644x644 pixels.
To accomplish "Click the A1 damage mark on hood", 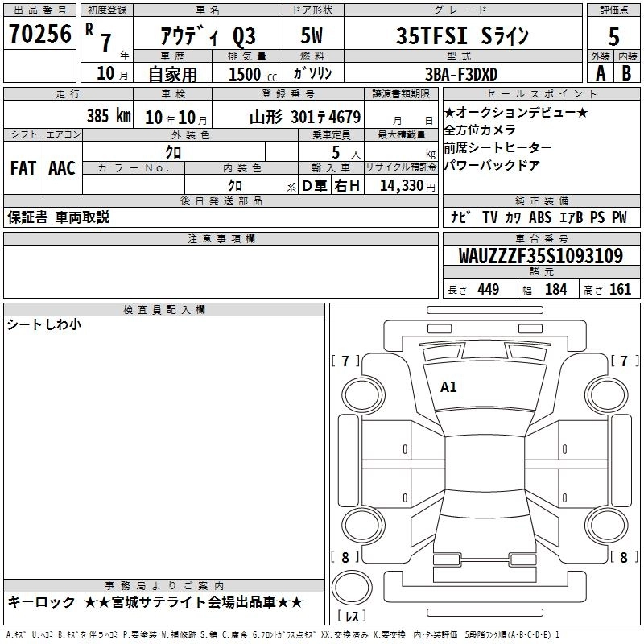I will tap(448, 386).
